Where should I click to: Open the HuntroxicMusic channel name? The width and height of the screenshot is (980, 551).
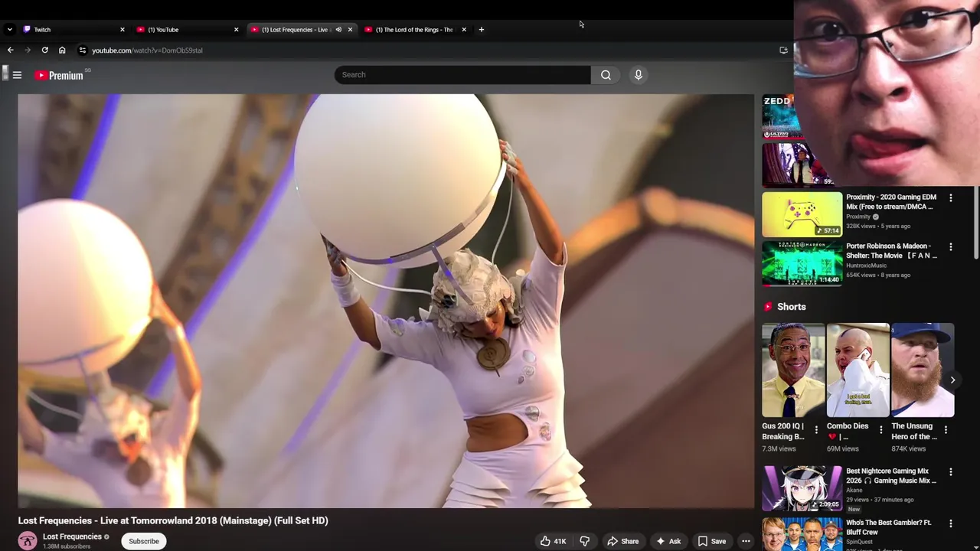pos(866,266)
